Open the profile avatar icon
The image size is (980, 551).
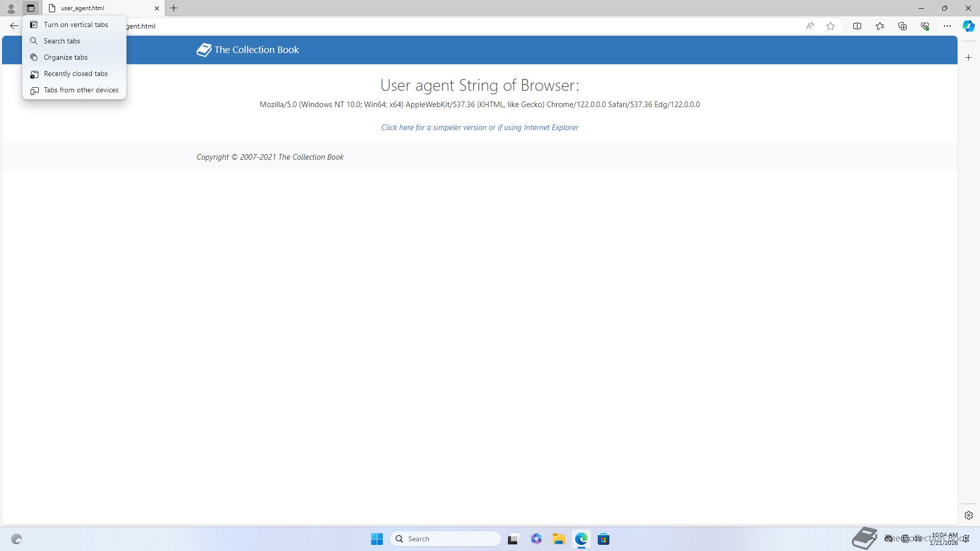coord(11,8)
